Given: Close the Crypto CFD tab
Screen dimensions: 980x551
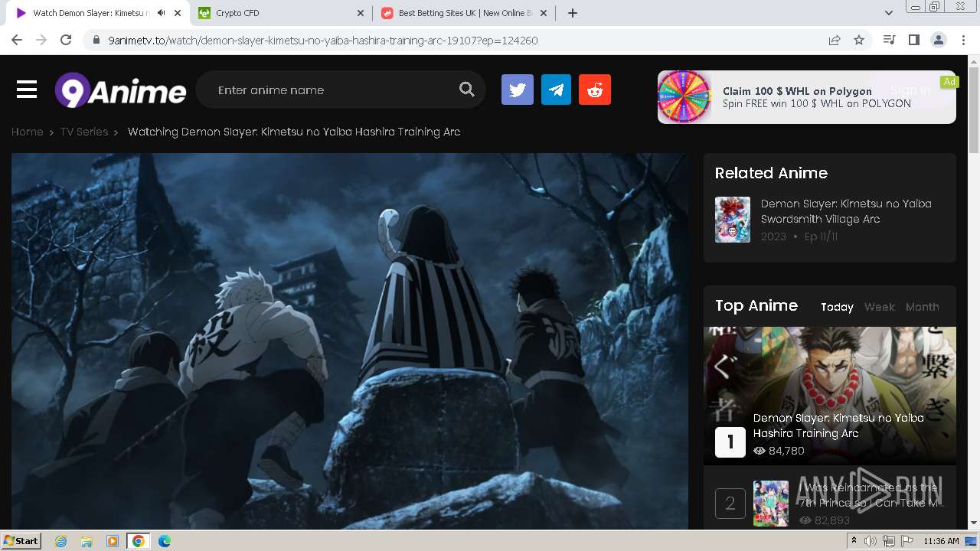Looking at the screenshot, I should coord(361,13).
